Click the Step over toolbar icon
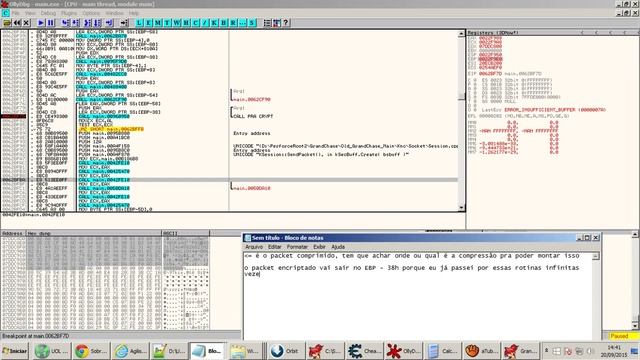This screenshot has height=360, width=640. tap(75, 23)
